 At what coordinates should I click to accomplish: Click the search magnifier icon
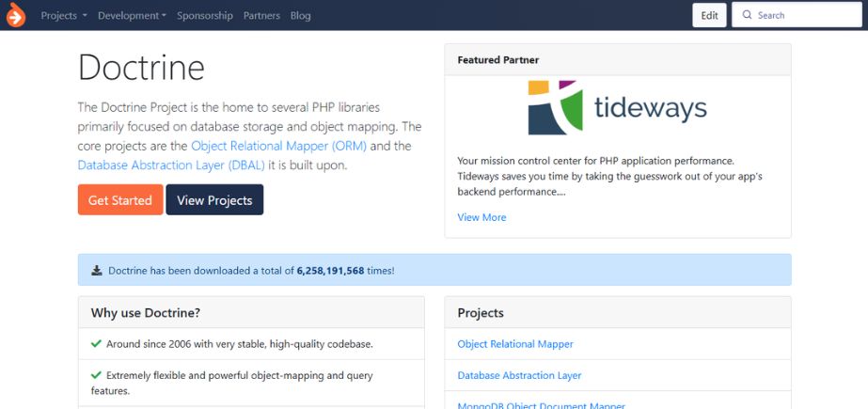pyautogui.click(x=748, y=15)
